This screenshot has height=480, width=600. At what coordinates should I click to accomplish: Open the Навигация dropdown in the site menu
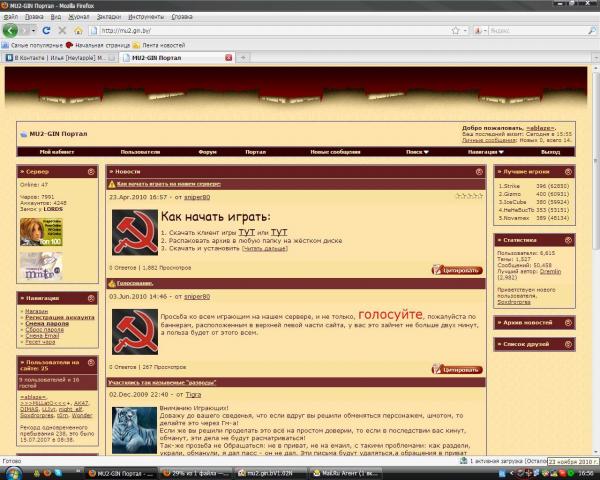point(486,152)
